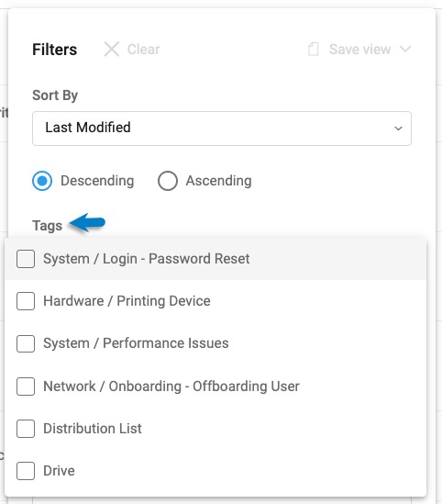Check the Drive tag checkbox
This screenshot has width=442, height=504.
coord(26,471)
